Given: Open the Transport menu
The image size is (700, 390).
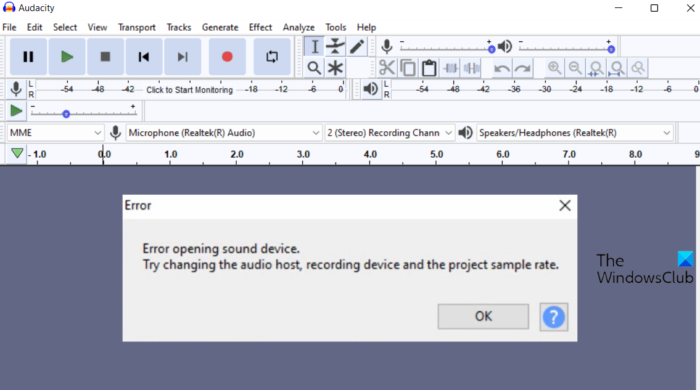Looking at the screenshot, I should point(137,27).
